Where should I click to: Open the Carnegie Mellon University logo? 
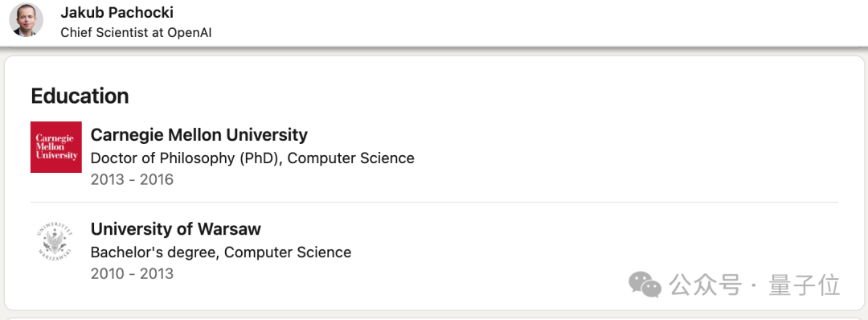[x=56, y=147]
